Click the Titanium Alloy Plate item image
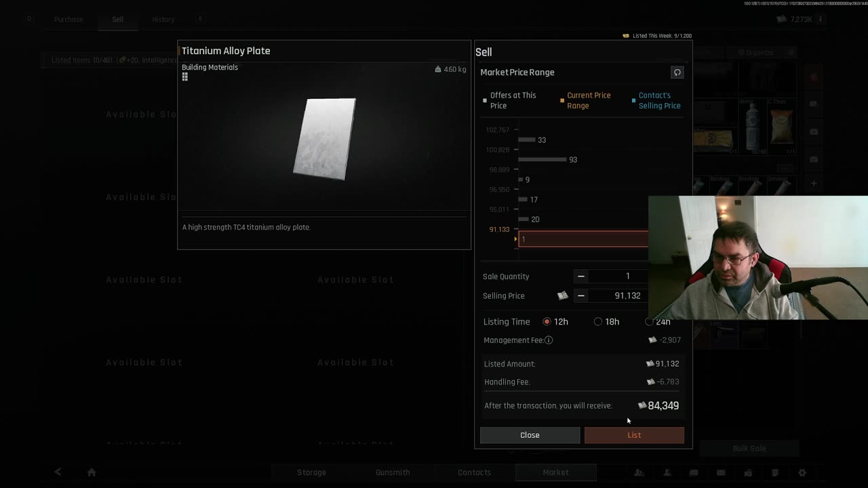Image resolution: width=868 pixels, height=488 pixels. pos(324,139)
